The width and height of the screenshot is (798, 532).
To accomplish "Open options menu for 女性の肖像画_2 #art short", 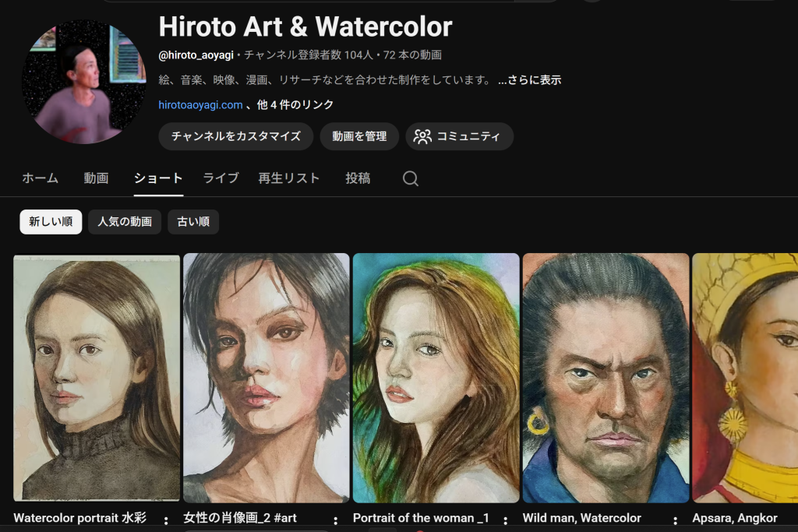I will pyautogui.click(x=335, y=520).
